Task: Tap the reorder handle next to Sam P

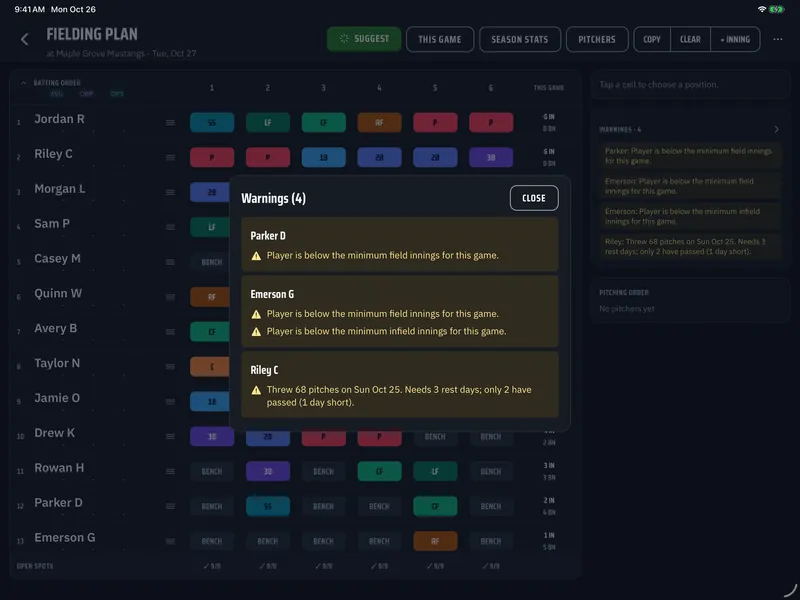Action: (x=170, y=227)
